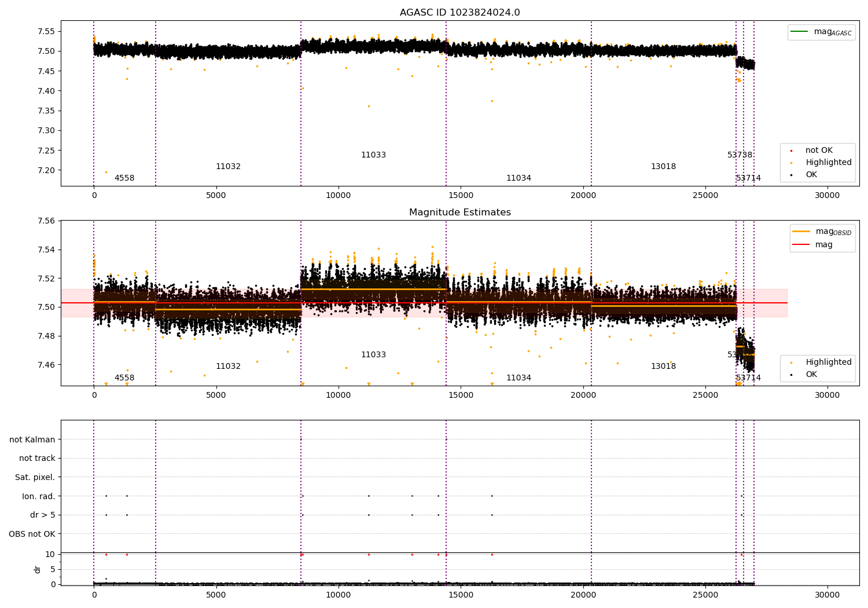Click obsid label 4558 in Magnitude Estimates plot
This screenshot has height=608, width=868.
coord(124,378)
